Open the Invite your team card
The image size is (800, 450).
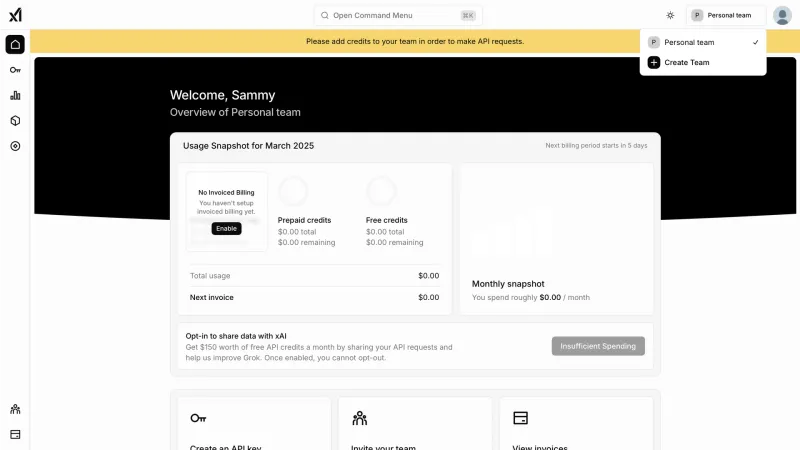tap(415, 423)
